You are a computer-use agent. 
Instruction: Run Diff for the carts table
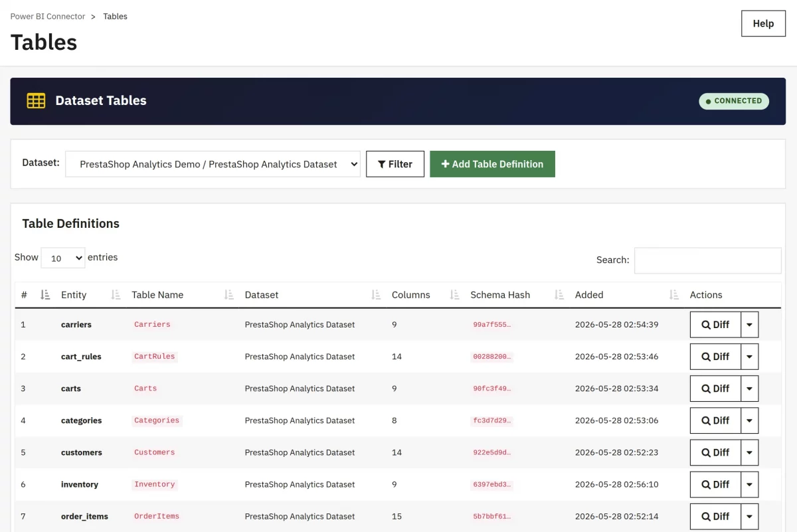tap(715, 389)
